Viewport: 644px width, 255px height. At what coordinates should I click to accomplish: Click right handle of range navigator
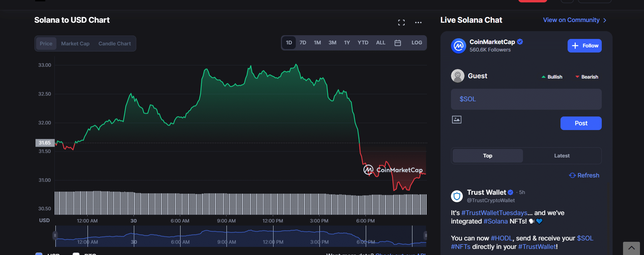(x=426, y=235)
